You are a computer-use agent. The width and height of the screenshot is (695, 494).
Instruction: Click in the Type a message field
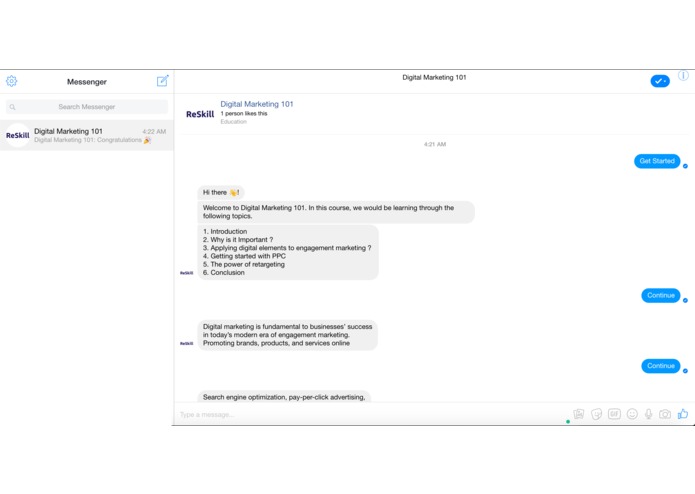point(370,414)
